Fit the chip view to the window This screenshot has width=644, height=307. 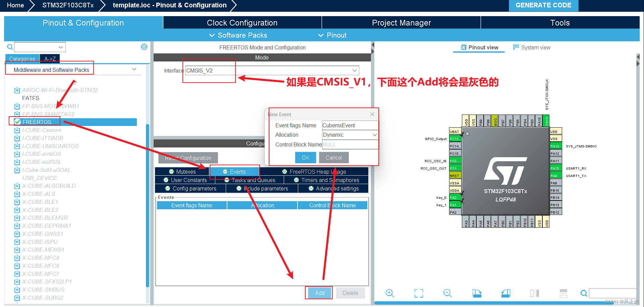click(419, 293)
